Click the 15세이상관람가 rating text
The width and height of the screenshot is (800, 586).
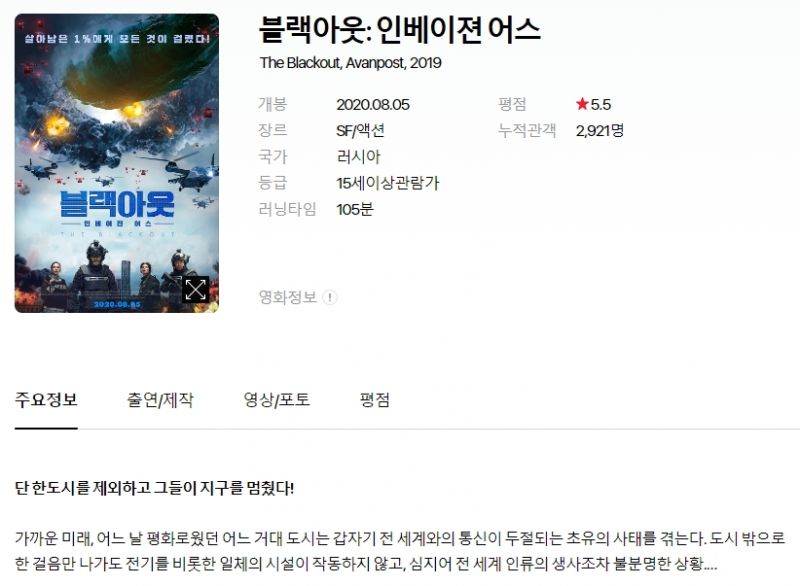pyautogui.click(x=388, y=183)
